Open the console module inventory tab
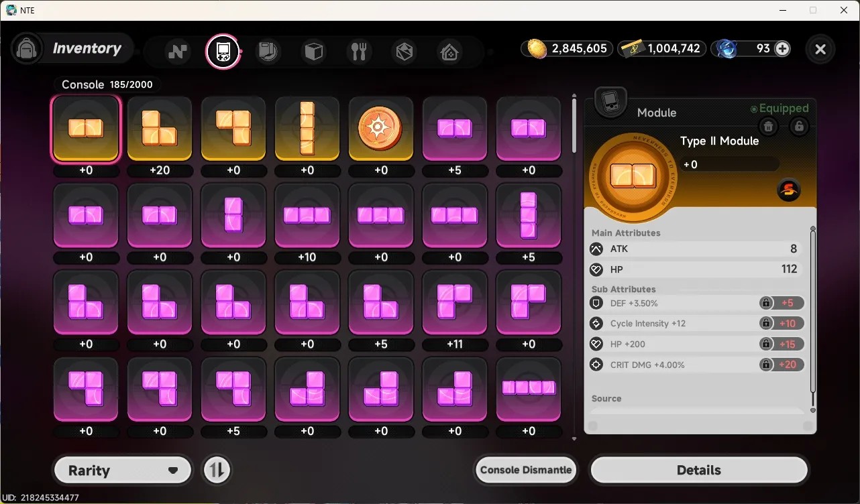The width and height of the screenshot is (860, 504). [x=223, y=51]
